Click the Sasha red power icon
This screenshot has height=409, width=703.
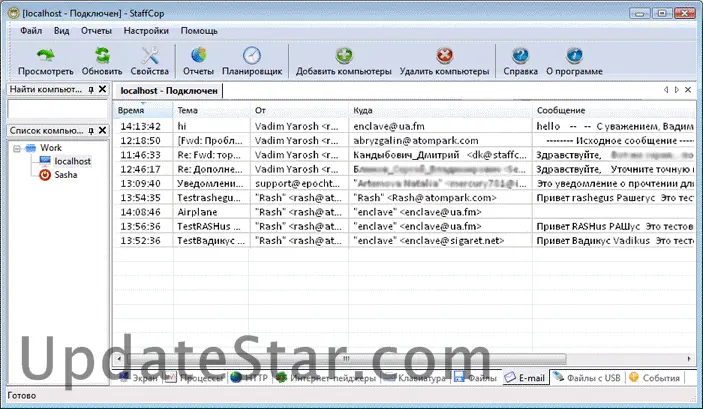pos(45,175)
